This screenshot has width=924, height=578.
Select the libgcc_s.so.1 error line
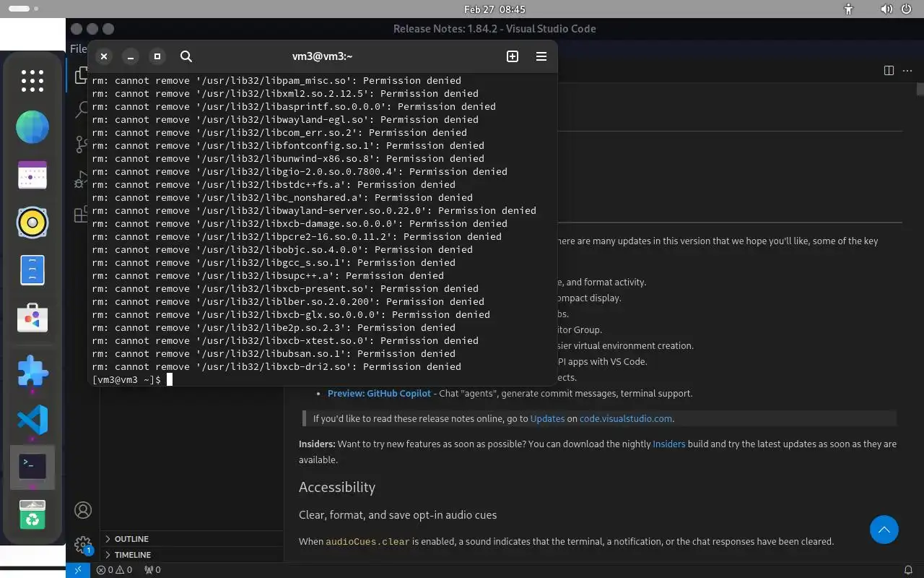(274, 263)
